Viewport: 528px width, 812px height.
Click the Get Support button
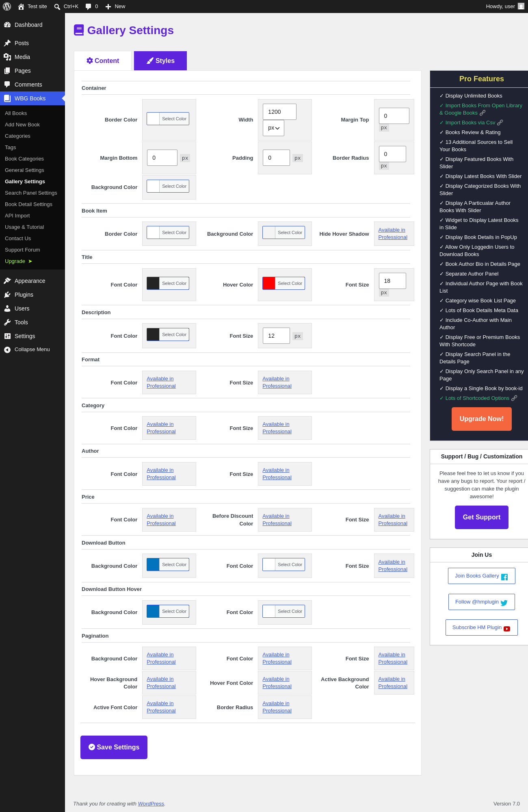click(482, 517)
